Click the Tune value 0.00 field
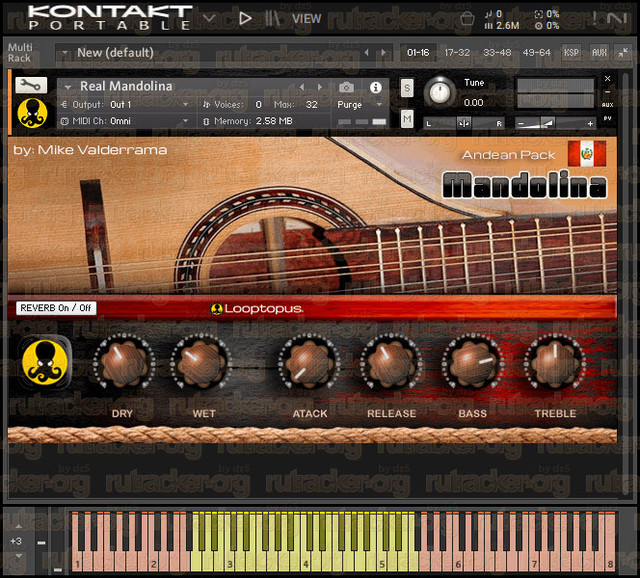 473,102
